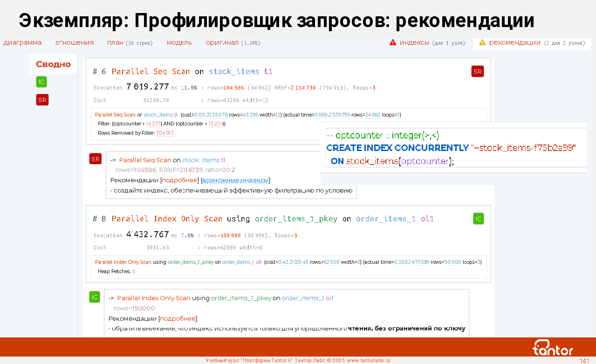The height and width of the screenshot is (364, 596).
Task: Click SR badge in node #6 header corner
Action: (x=477, y=71)
